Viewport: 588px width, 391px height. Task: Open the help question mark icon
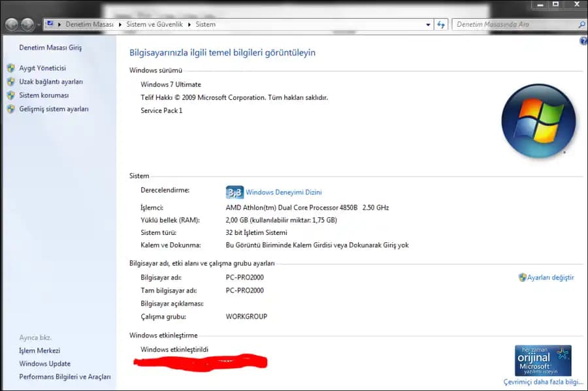[583, 41]
